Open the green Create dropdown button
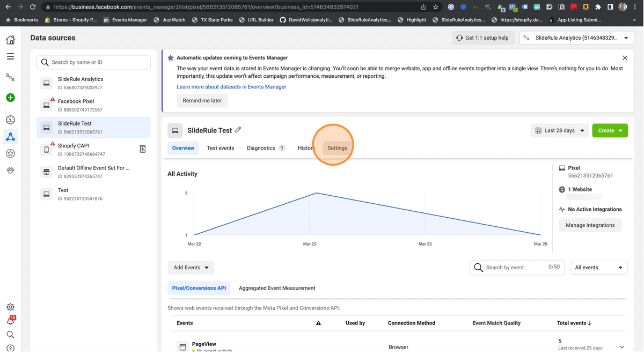 click(x=610, y=130)
